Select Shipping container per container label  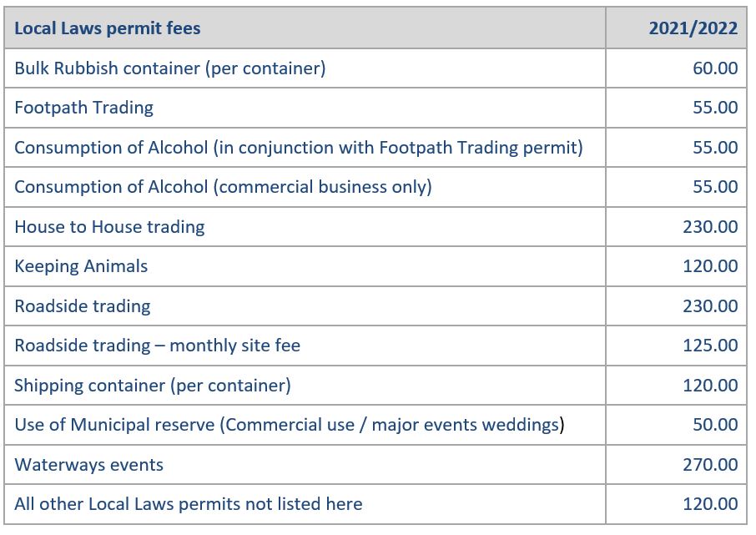[153, 386]
